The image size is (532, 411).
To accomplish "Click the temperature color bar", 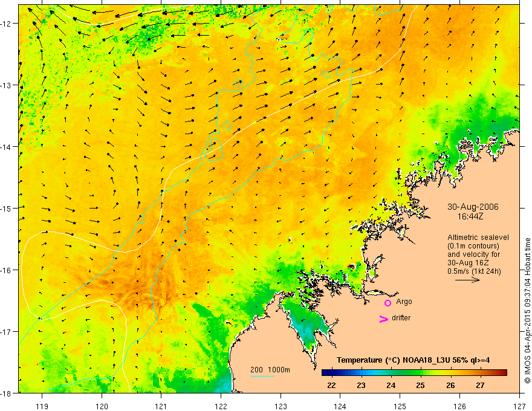I will coord(414,373).
